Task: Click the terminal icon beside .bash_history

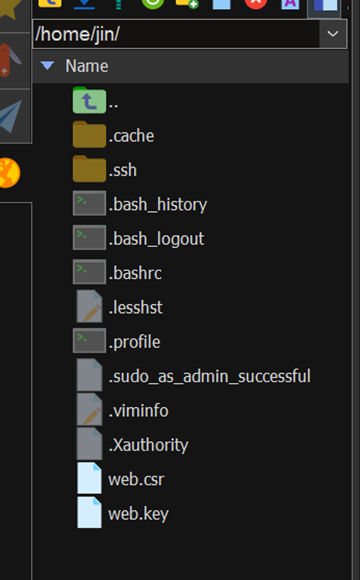Action: coord(89,203)
